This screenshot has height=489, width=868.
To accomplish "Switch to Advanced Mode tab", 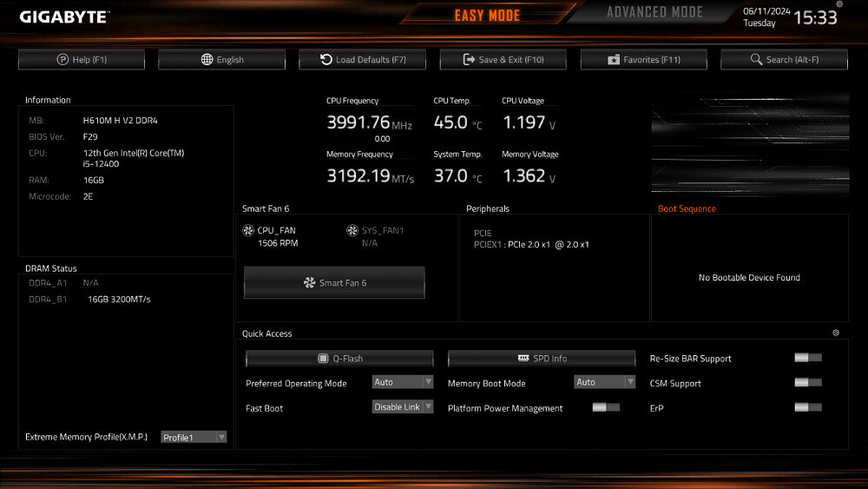I will pos(654,13).
